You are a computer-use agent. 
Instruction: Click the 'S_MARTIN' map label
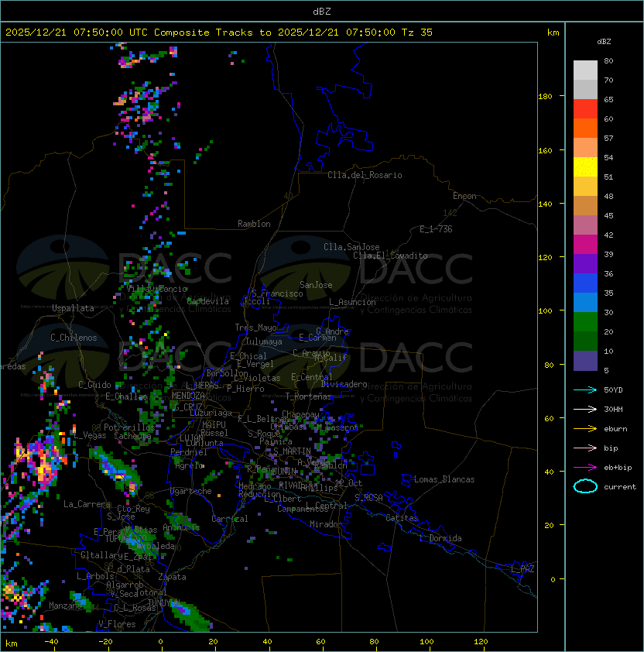pos(292,451)
